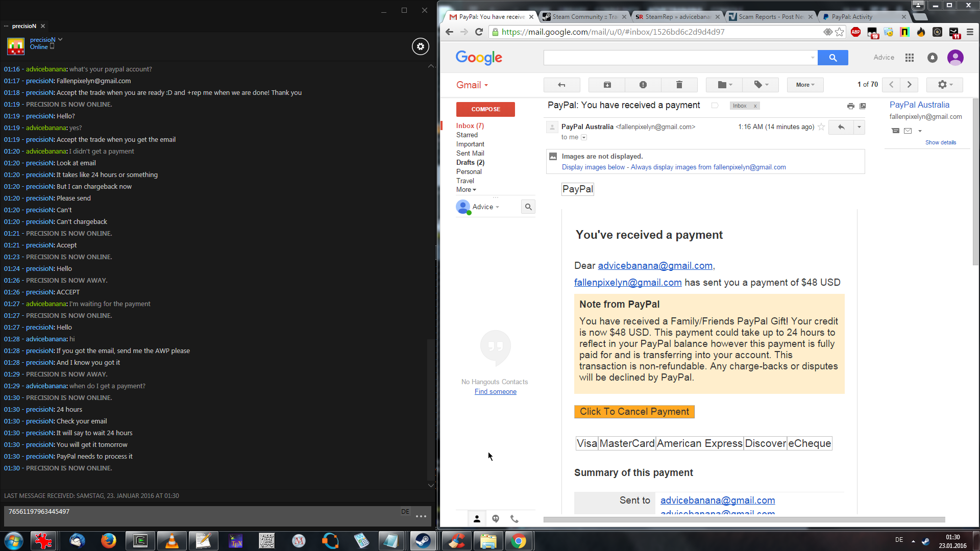980x551 pixels.
Task: Switch to PayPal: Activity browser tab
Action: pyautogui.click(x=851, y=17)
